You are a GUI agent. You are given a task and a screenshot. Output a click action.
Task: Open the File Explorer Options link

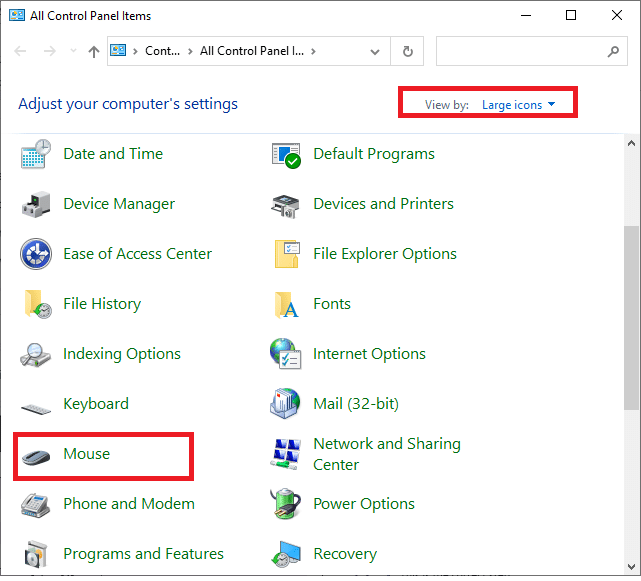(384, 254)
